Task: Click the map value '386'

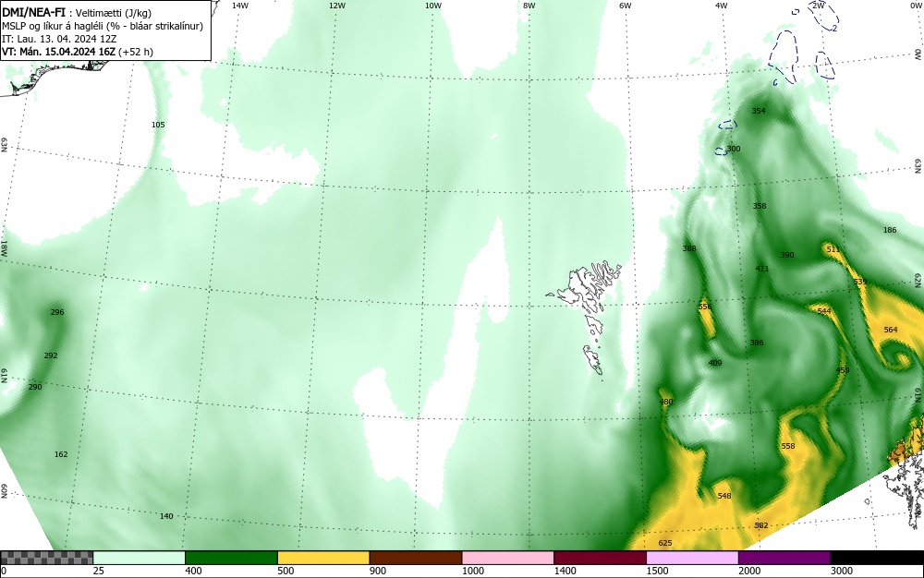Action: [x=756, y=343]
